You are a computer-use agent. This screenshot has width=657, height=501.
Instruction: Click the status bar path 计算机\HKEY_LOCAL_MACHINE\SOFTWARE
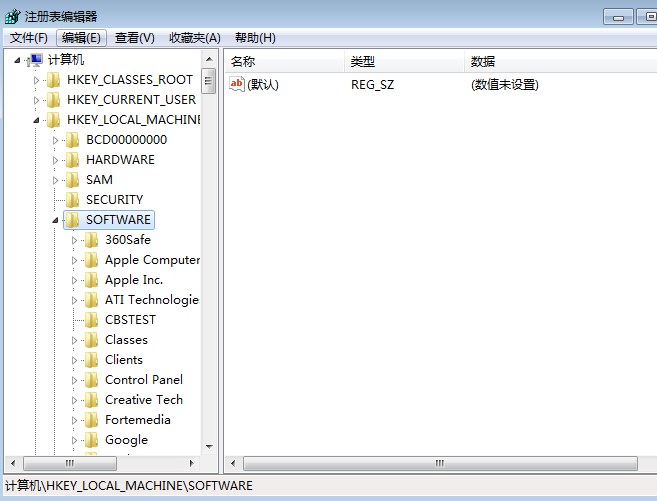click(x=129, y=486)
